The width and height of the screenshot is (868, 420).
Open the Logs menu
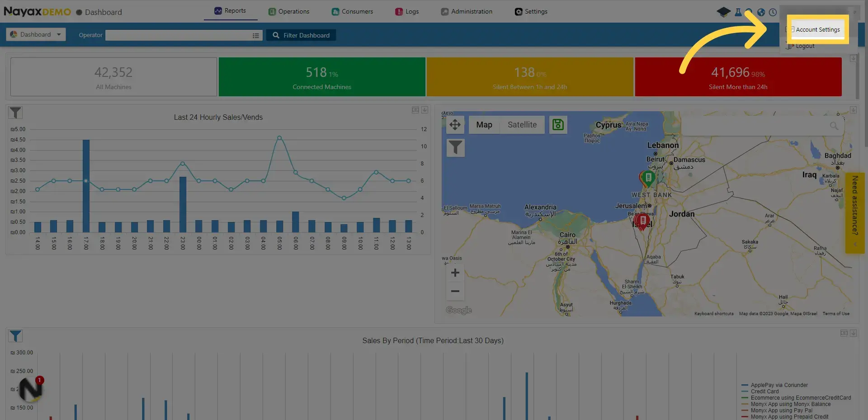(407, 11)
